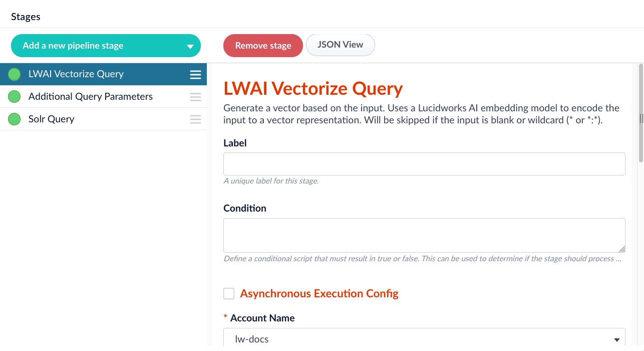Toggle green status circle for Additional Query Parameters
Viewport: 644px width, 351px height.
pyautogui.click(x=15, y=97)
